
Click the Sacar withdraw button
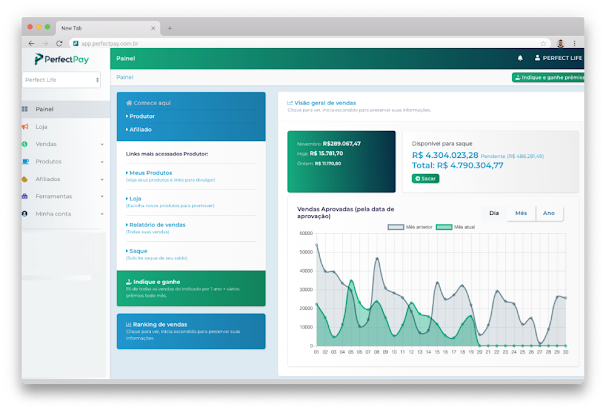pos(426,179)
